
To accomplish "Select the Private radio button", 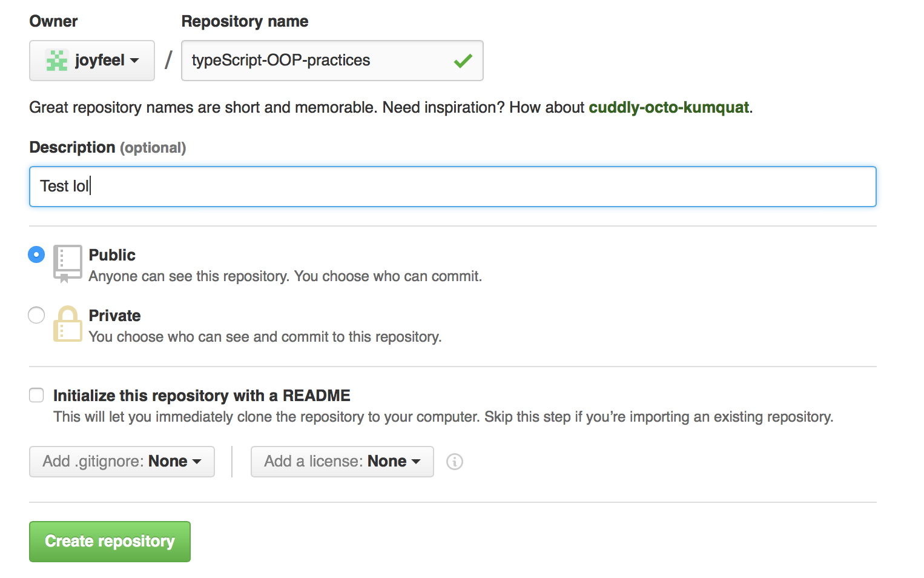I will pos(36,315).
